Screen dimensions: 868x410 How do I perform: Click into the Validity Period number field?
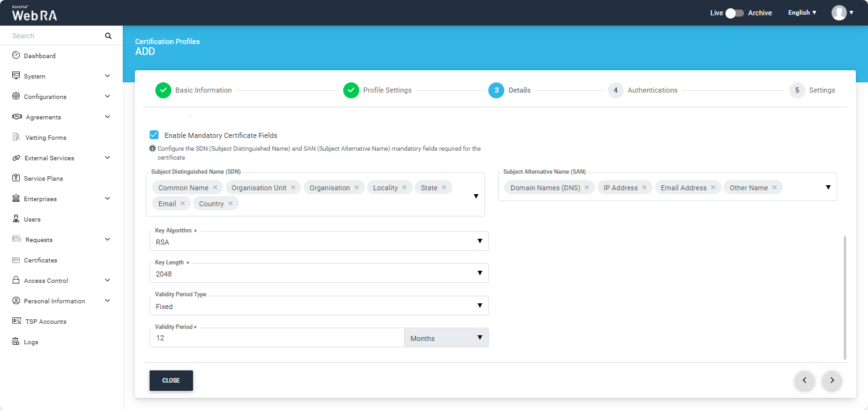pos(276,338)
